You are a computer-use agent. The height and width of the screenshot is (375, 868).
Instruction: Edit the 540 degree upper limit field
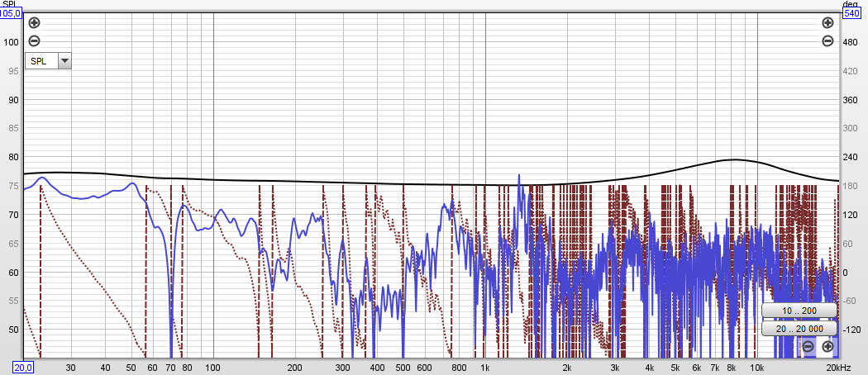851,14
